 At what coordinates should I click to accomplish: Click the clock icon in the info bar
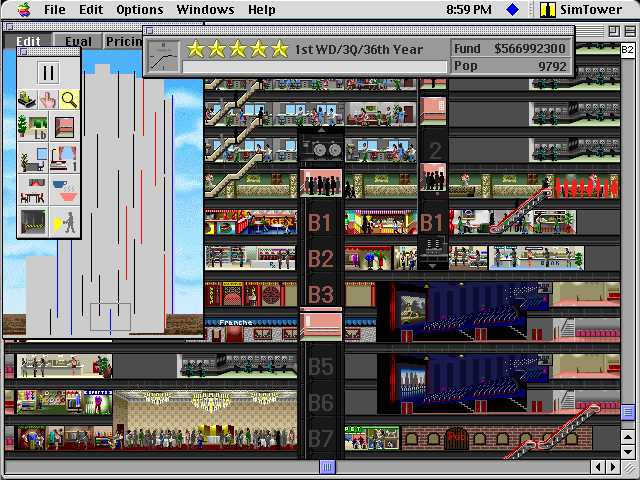(x=163, y=56)
